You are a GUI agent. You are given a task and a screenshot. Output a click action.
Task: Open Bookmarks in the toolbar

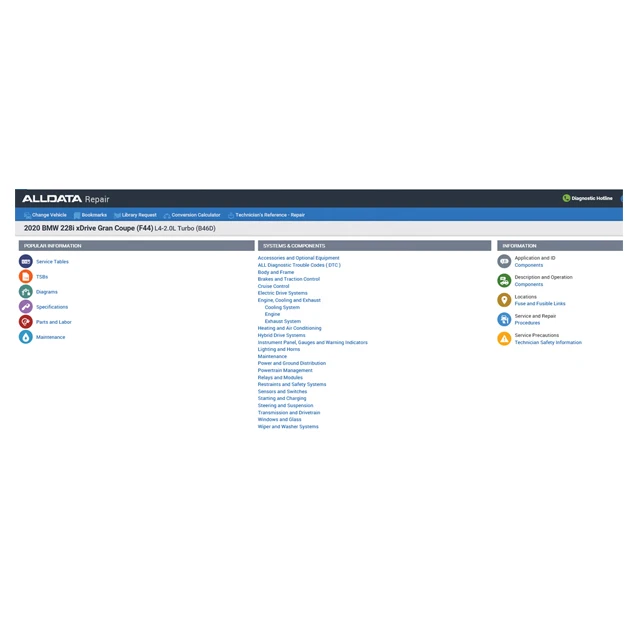click(90, 215)
